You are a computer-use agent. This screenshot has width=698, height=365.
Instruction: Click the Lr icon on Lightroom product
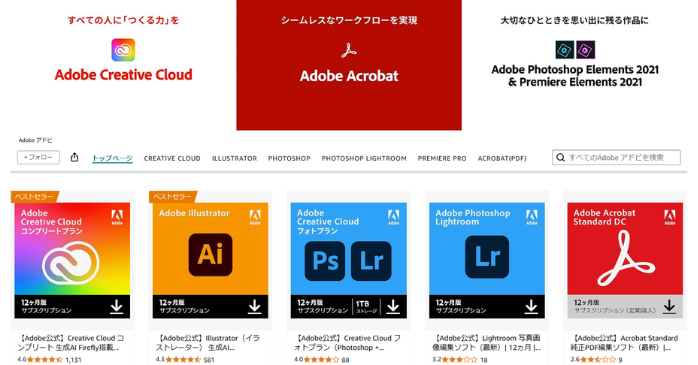coord(487,257)
